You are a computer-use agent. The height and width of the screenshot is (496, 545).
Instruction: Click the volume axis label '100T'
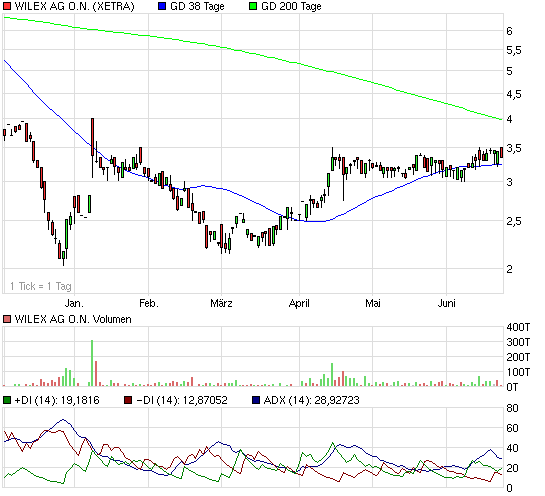click(x=518, y=372)
